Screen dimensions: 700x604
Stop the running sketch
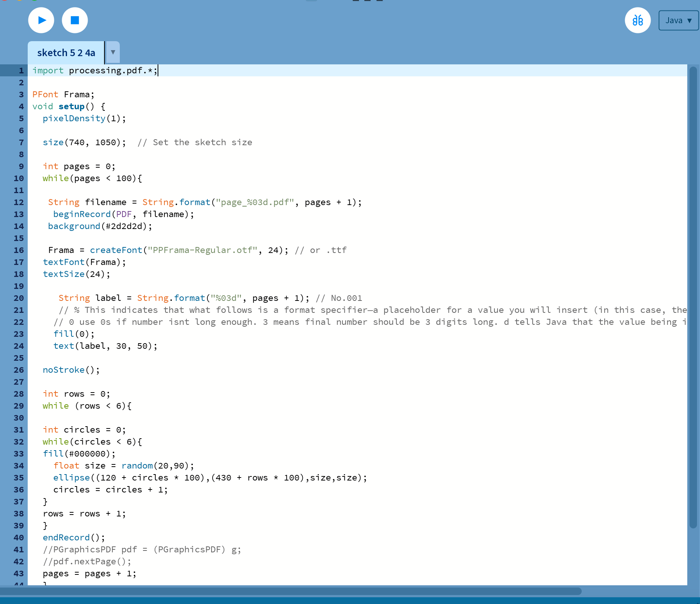(x=75, y=20)
